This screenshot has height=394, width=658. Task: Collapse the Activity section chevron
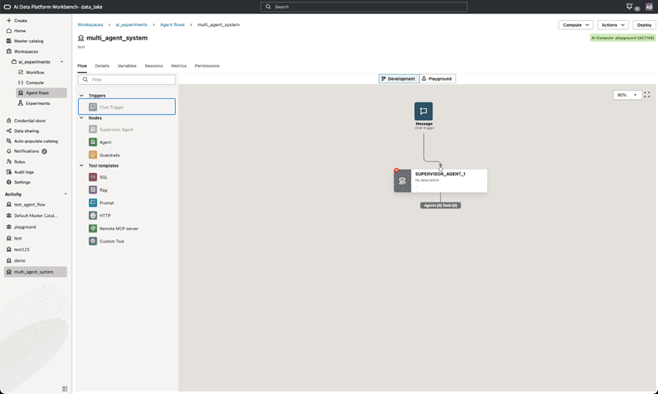click(x=65, y=194)
